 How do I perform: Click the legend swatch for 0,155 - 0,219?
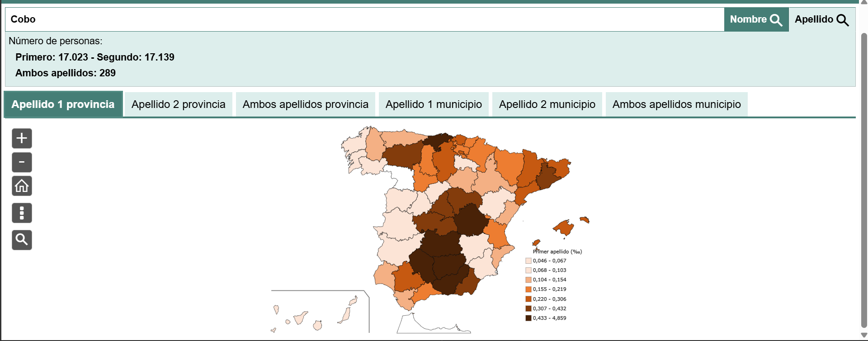528,289
